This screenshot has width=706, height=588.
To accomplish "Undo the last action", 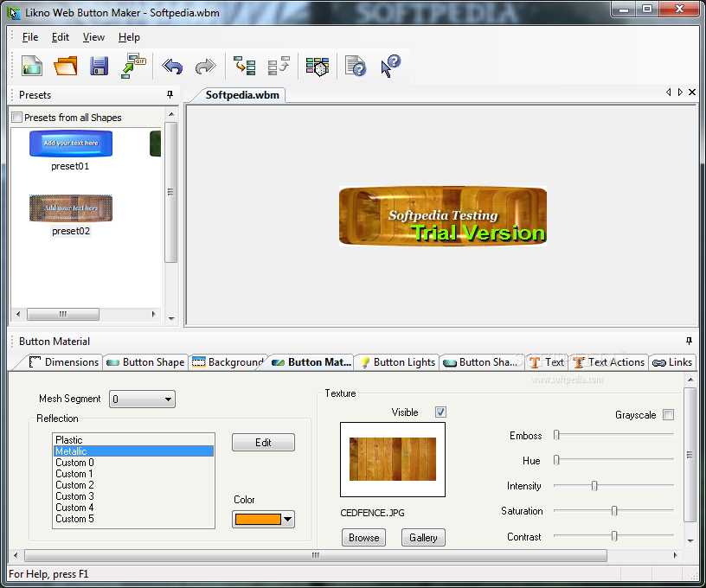I will 172,66.
